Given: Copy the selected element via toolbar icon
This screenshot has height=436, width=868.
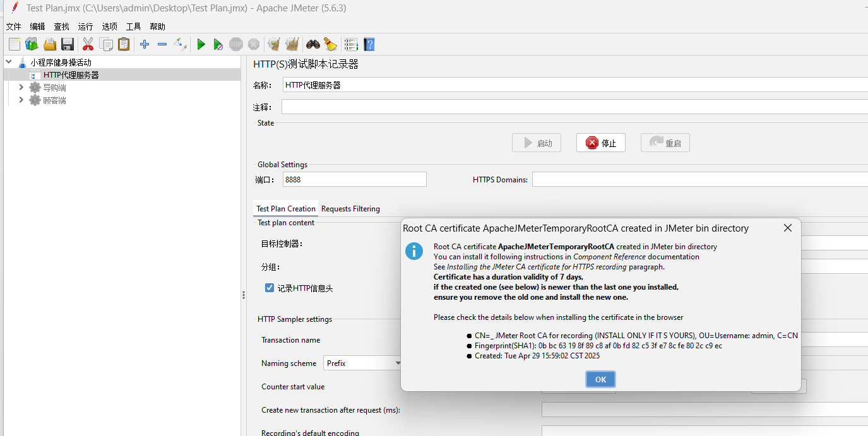Looking at the screenshot, I should [106, 44].
